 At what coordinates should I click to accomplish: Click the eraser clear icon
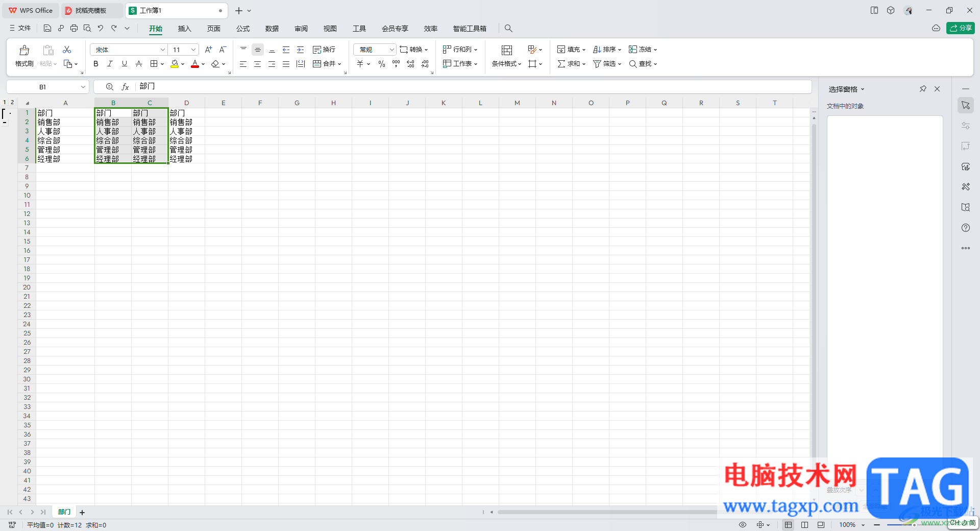click(x=215, y=64)
